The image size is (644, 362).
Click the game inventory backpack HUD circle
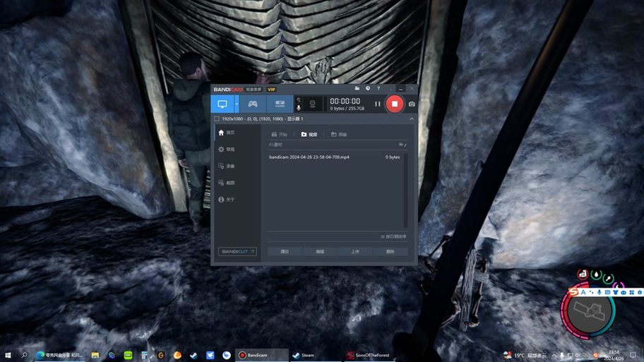589,310
